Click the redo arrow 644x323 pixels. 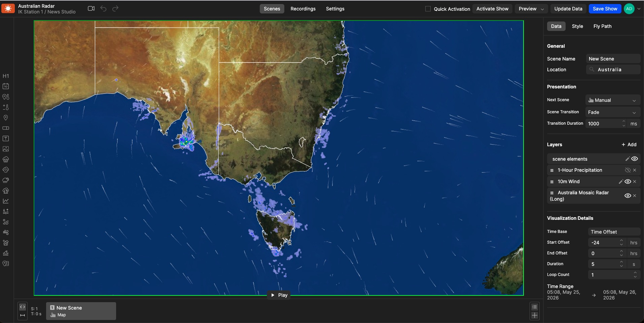[115, 8]
